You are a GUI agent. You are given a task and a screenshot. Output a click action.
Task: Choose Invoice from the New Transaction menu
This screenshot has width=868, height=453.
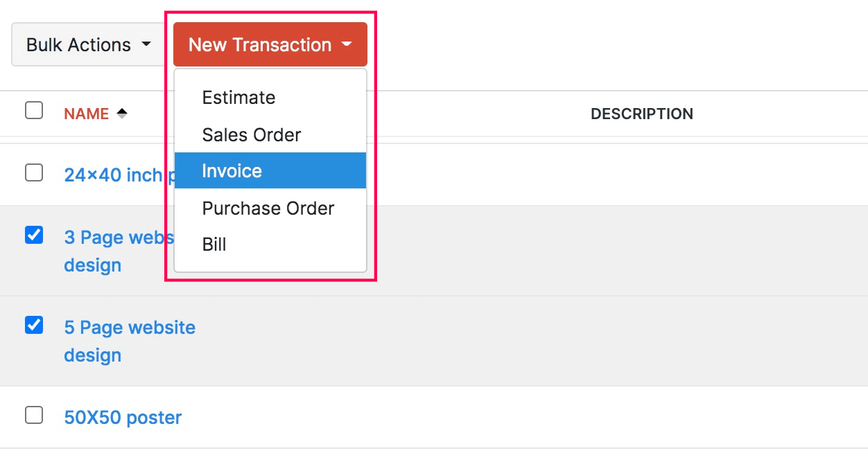(232, 170)
